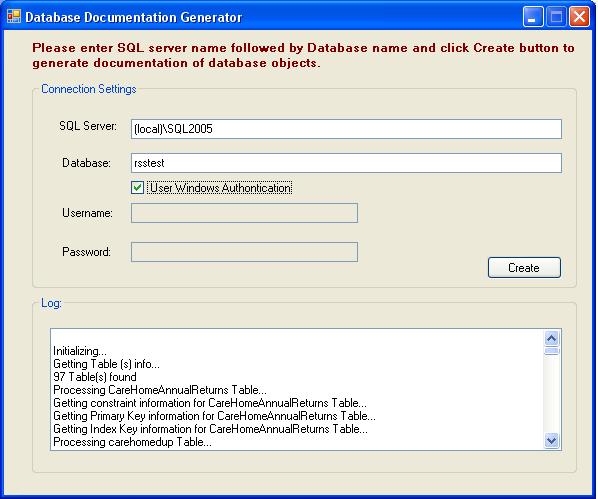Viewport: 598px width, 499px height.
Task: Close the Database Documentation Generator window
Action: [579, 17]
